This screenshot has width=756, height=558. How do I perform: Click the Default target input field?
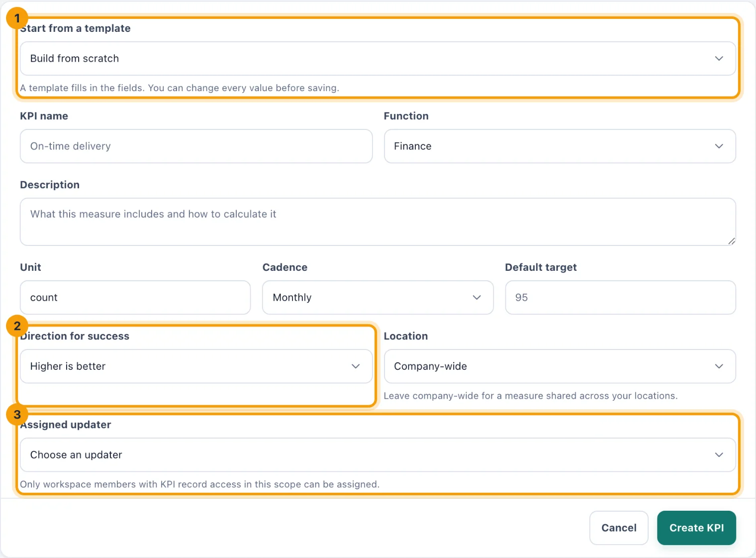(620, 298)
